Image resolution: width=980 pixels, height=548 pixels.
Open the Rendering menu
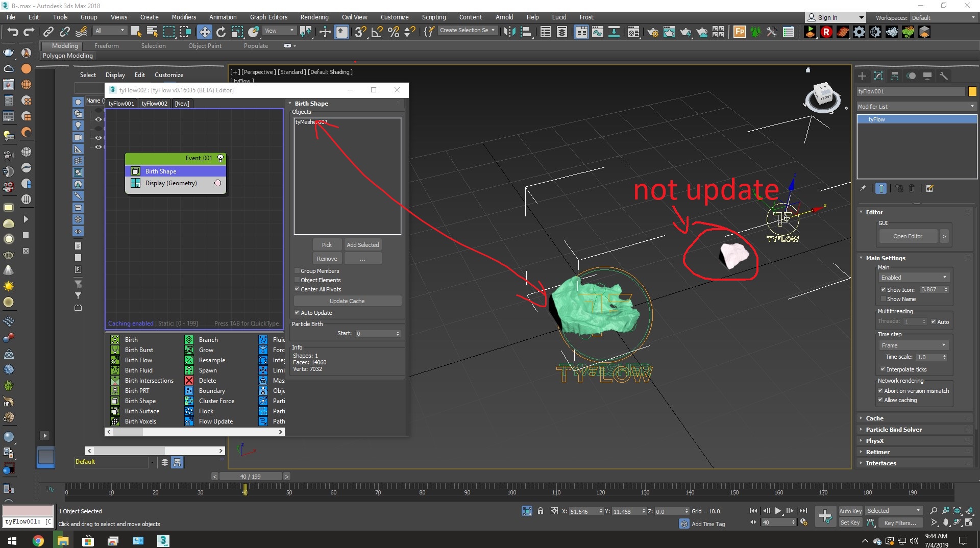(314, 17)
